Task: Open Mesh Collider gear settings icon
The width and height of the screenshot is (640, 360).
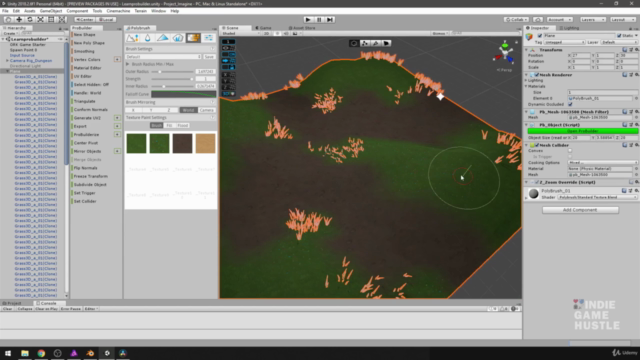Action: pos(637,145)
